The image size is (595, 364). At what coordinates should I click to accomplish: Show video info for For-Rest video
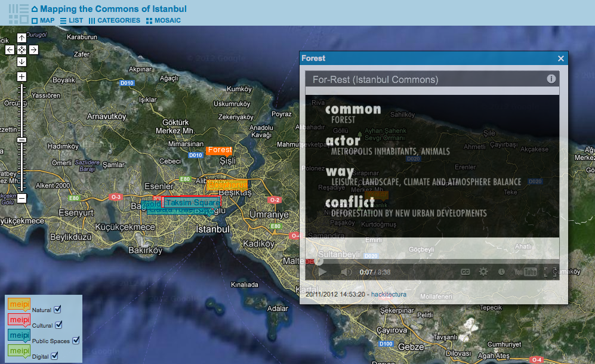tap(551, 79)
